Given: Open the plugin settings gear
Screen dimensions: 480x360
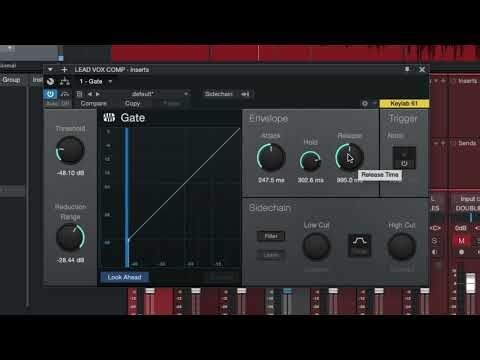Looking at the screenshot, I should pos(365,104).
